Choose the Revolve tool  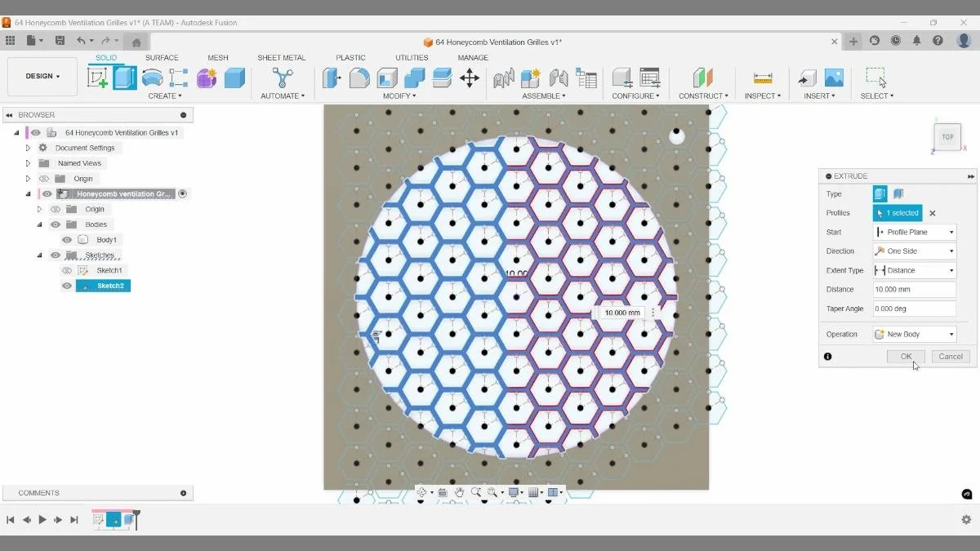coord(152,78)
